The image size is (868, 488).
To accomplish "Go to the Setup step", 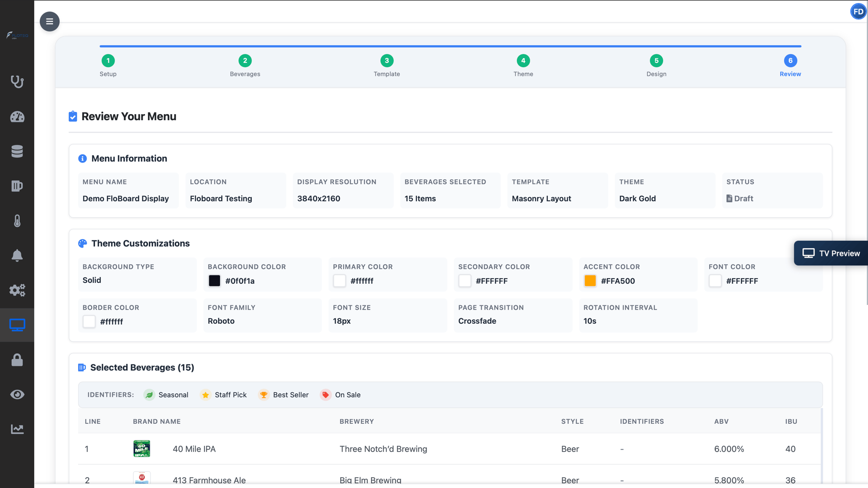I will click(108, 61).
